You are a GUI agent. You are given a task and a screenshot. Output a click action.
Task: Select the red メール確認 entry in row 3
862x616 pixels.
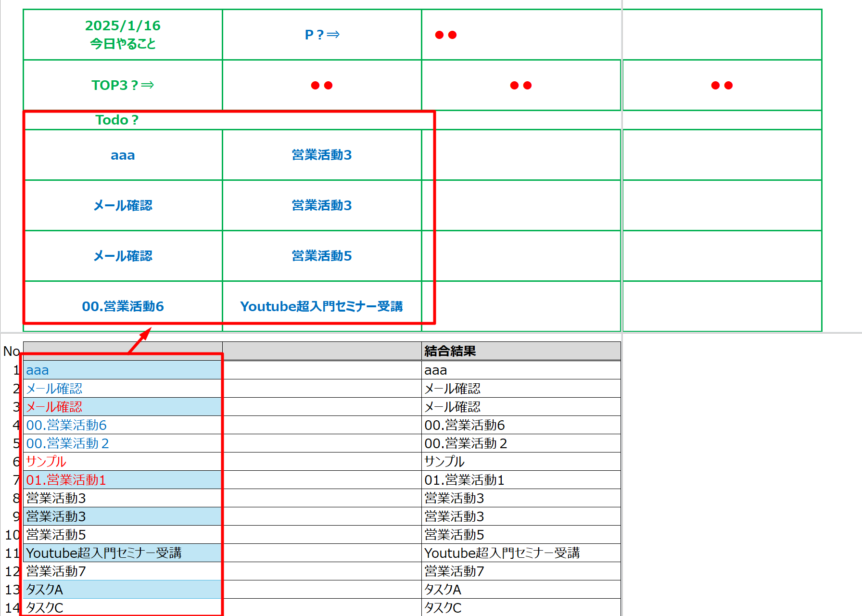(x=54, y=407)
